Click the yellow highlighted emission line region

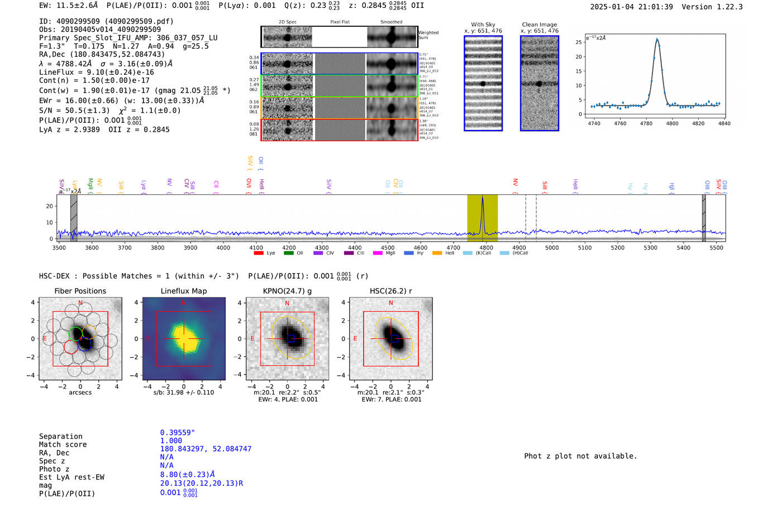482,218
